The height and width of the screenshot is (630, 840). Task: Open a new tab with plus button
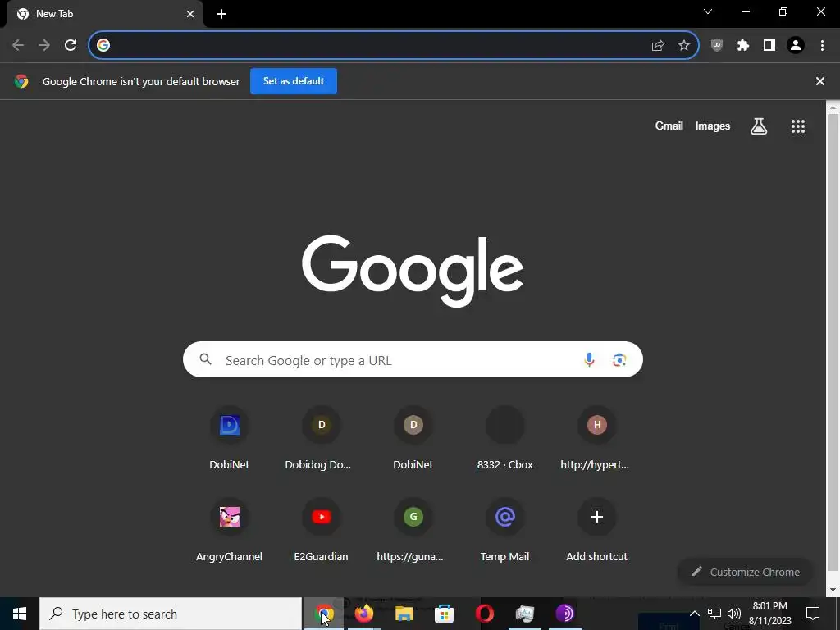tap(221, 14)
